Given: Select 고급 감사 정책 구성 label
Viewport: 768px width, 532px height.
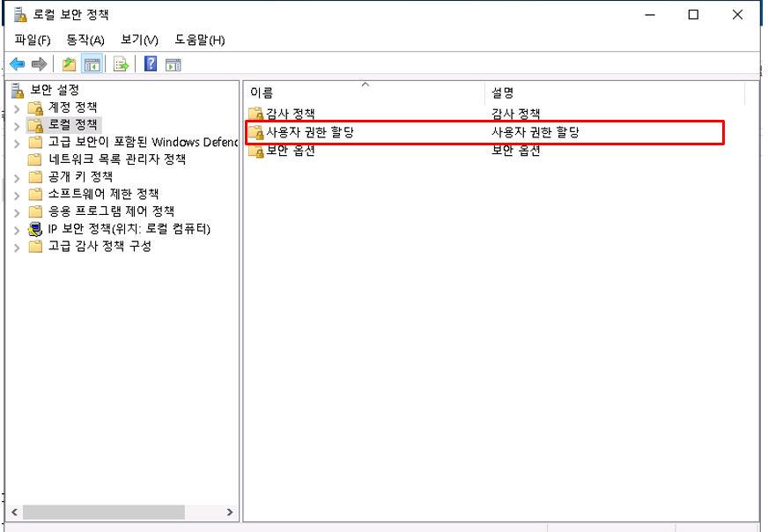Looking at the screenshot, I should coord(100,246).
